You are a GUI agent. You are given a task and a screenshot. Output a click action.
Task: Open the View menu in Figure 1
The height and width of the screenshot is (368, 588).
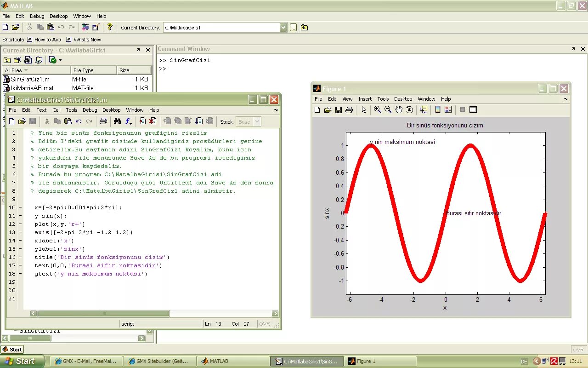[x=347, y=99]
